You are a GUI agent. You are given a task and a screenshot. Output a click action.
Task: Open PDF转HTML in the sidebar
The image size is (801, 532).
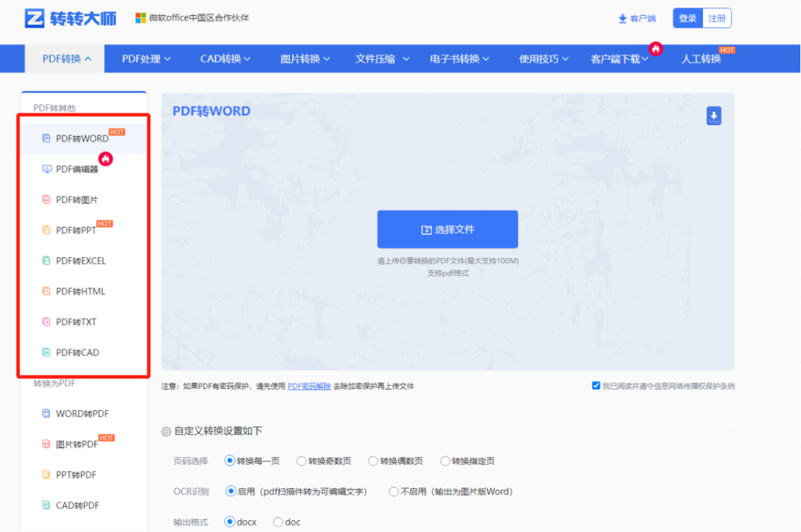pos(83,291)
